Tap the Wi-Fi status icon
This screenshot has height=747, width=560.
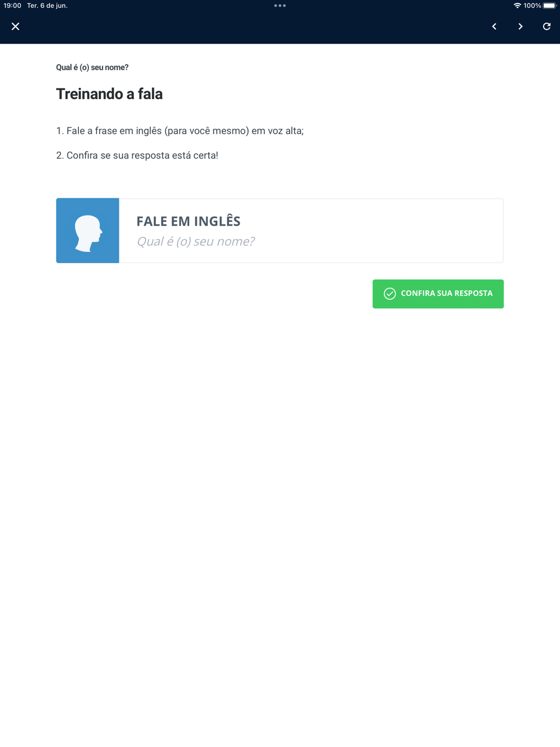coord(517,6)
